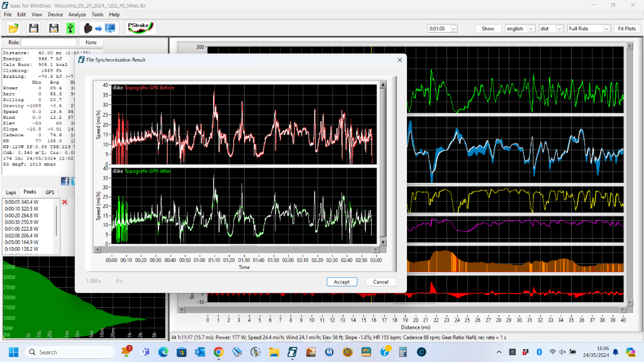Viewport: 644px width, 362px height.
Task: Switch to the GPS tab
Action: [x=50, y=192]
